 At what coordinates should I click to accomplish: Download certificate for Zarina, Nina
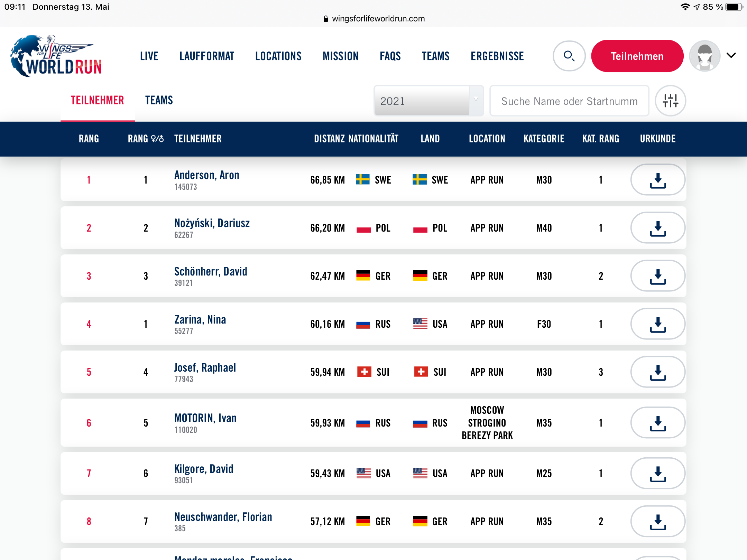click(x=657, y=324)
